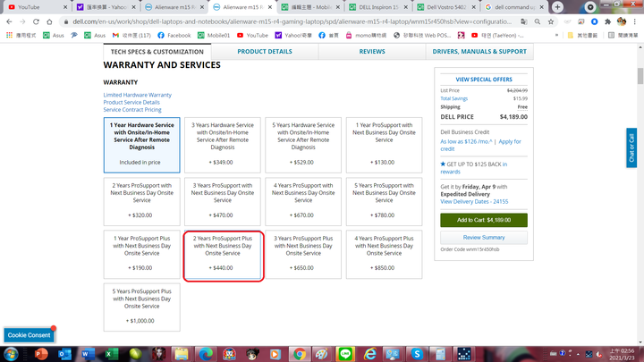Switch to dell command Google search tab
The image size is (644, 362).
[x=514, y=7]
